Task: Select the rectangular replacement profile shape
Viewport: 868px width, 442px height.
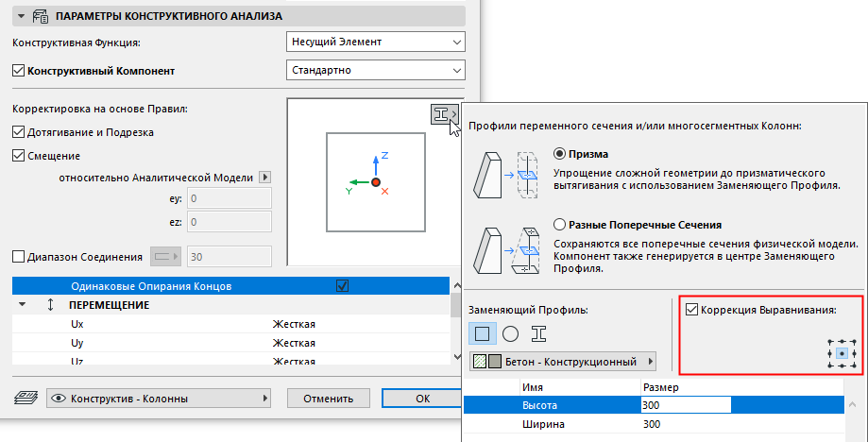Action: tap(482, 332)
